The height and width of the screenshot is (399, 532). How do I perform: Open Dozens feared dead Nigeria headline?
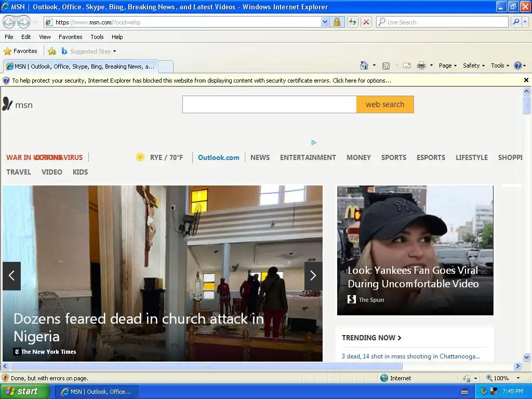[x=138, y=327]
